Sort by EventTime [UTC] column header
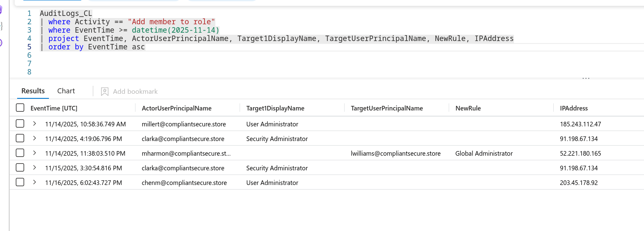The width and height of the screenshot is (644, 231). point(54,108)
